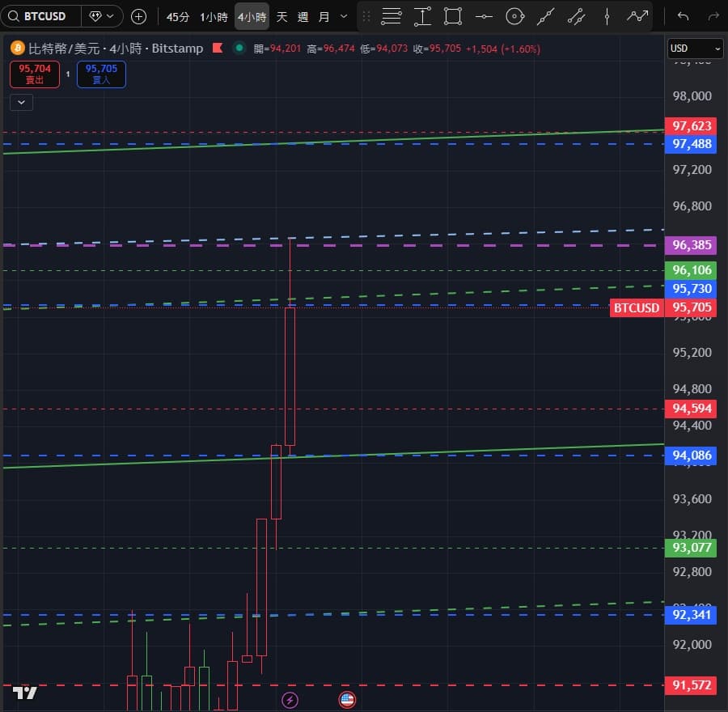Select the trend line tool
Screen dimensions: 728x712
(545, 17)
